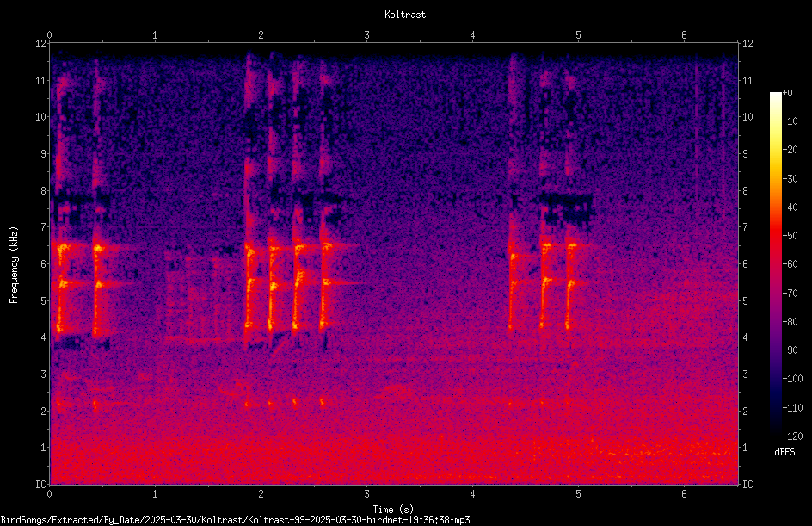Click "3" on the left frequency axis
This screenshot has width=812, height=526.
(x=43, y=374)
